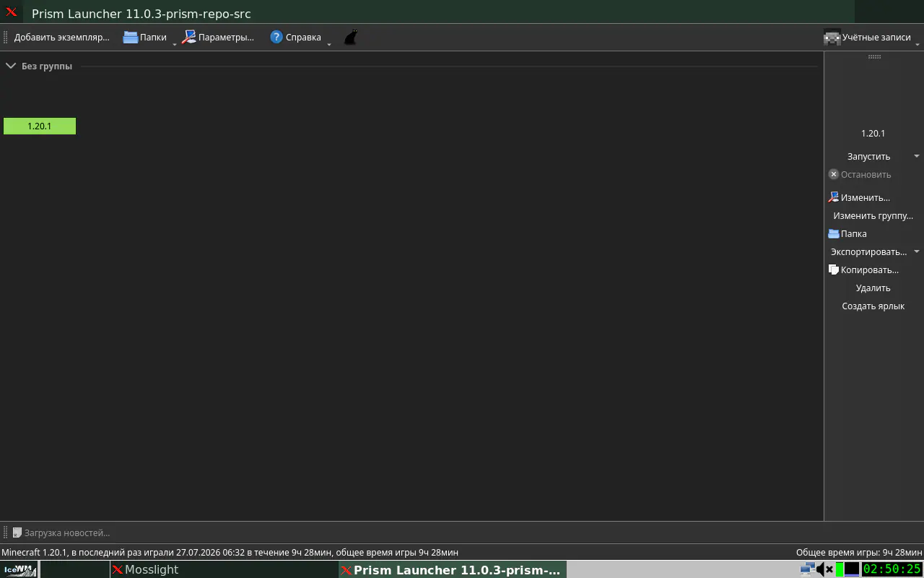This screenshot has width=924, height=578.
Task: Click the Папки folder icon in toolbar
Action: 131,37
